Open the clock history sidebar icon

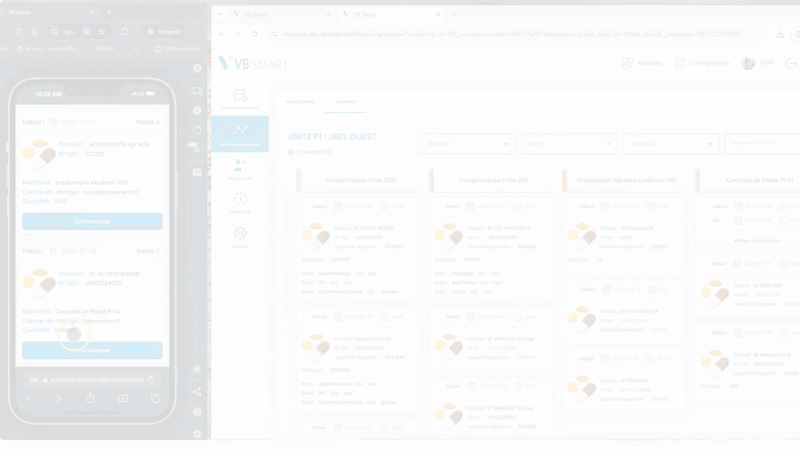[240, 202]
